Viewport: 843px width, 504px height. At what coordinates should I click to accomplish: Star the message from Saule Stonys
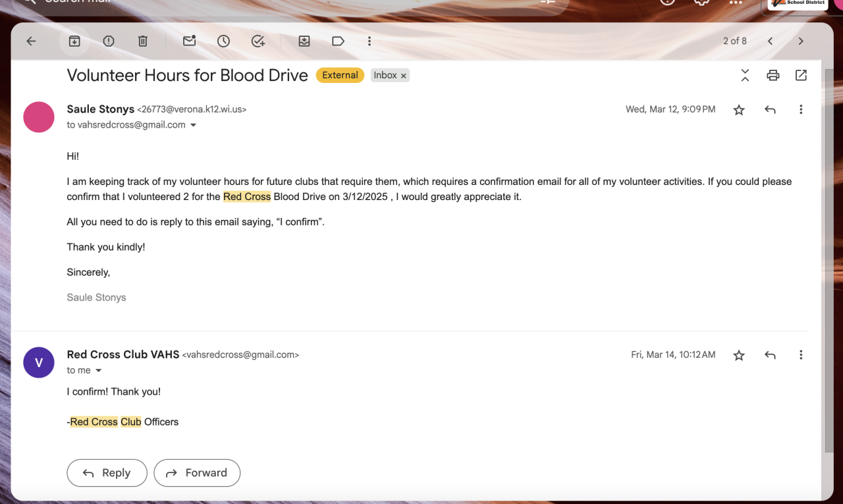[739, 110]
